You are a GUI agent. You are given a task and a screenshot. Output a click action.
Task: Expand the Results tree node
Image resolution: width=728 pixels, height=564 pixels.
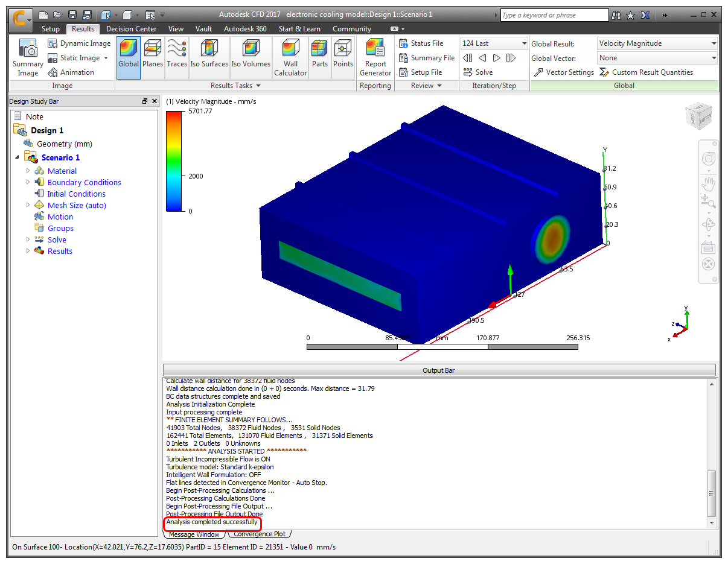point(28,251)
